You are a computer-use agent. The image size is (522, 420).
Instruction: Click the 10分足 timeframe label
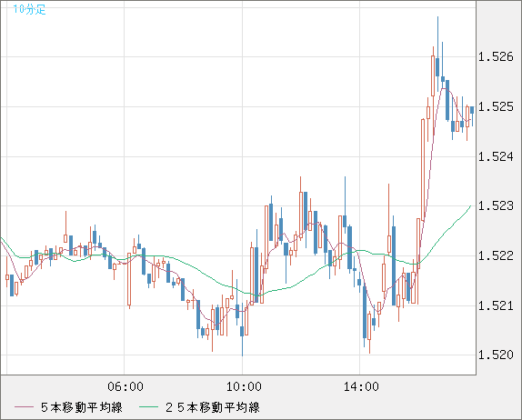click(x=29, y=9)
